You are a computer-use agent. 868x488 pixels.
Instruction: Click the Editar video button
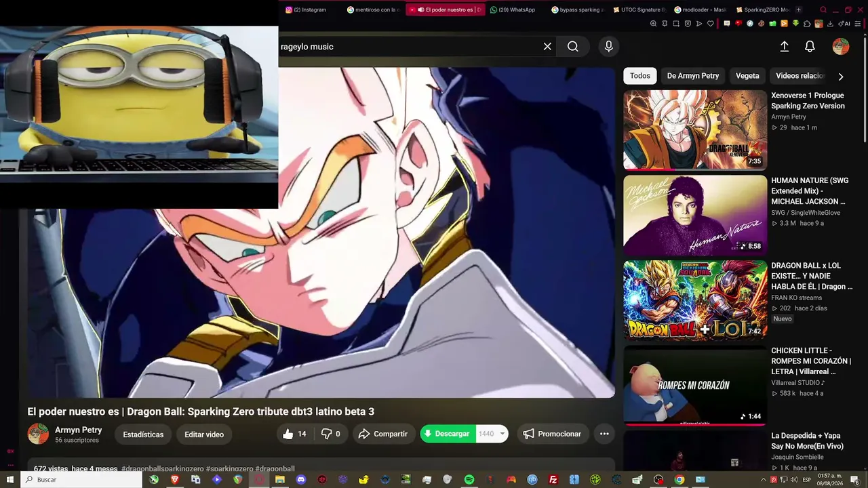point(204,434)
